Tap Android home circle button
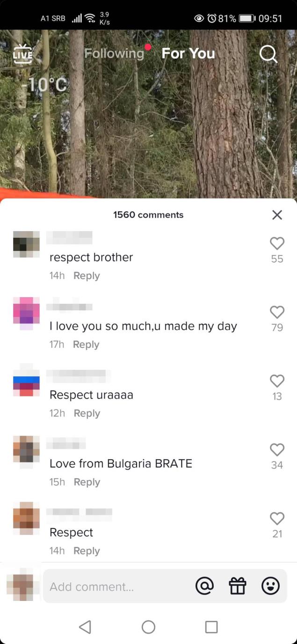 (148, 627)
